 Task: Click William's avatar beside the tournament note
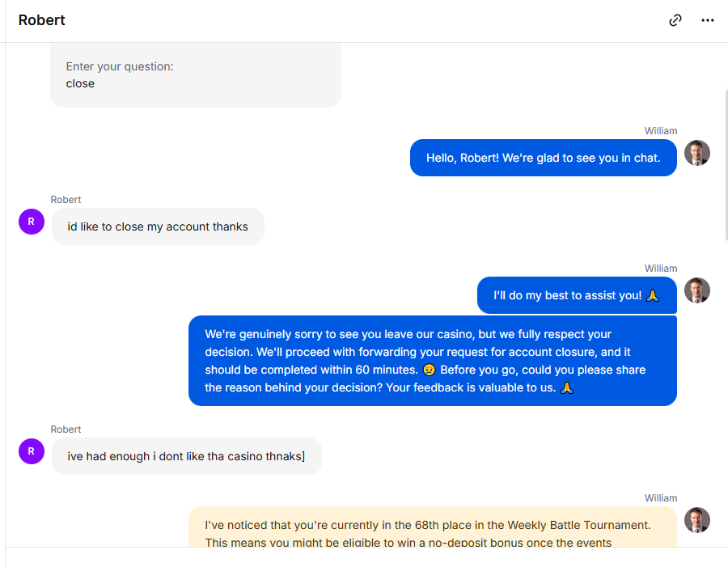tap(697, 519)
